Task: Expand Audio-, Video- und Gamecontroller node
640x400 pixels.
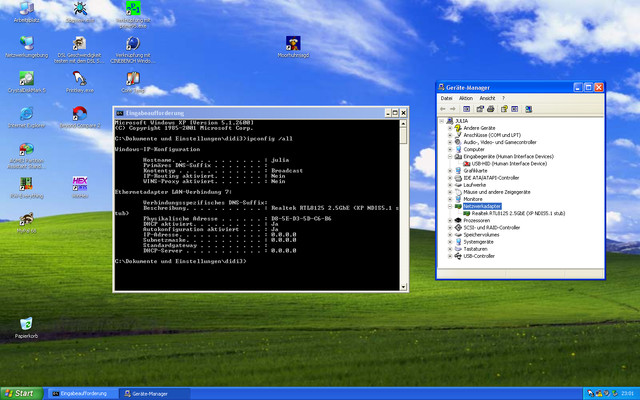Action: point(450,142)
